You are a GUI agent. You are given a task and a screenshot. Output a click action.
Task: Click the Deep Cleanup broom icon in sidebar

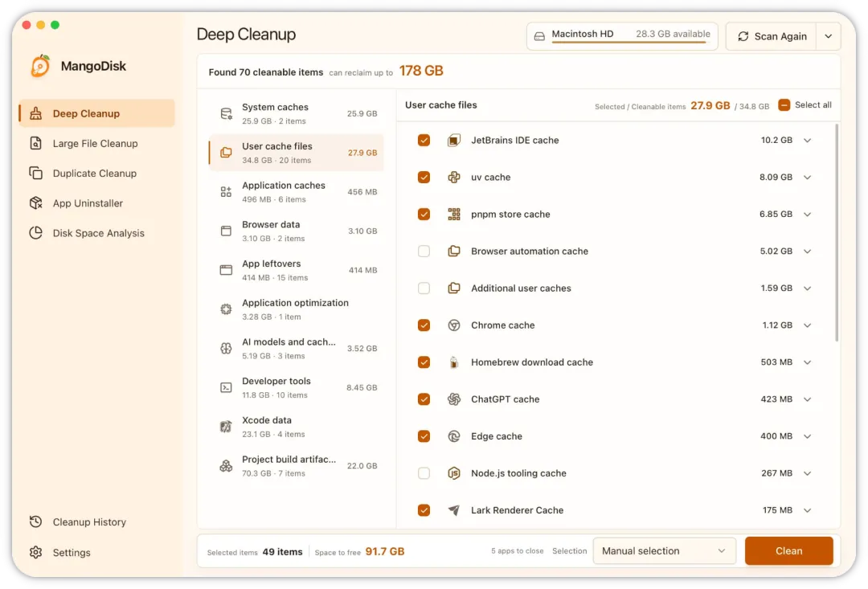click(x=36, y=113)
